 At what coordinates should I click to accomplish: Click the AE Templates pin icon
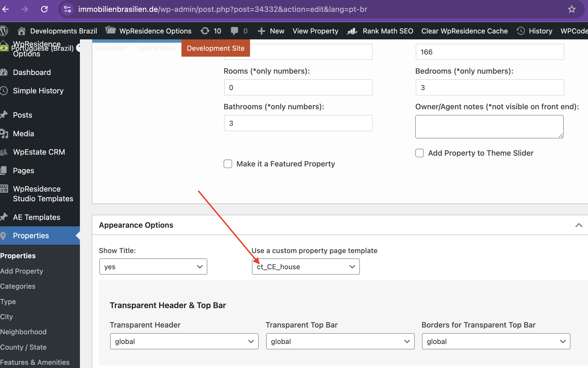tap(4, 217)
